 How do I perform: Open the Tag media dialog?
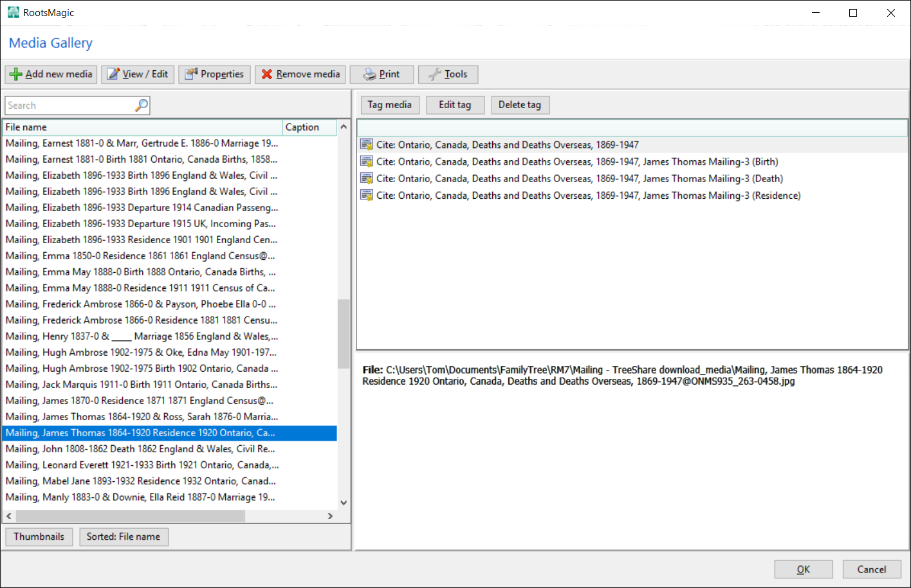[389, 105]
